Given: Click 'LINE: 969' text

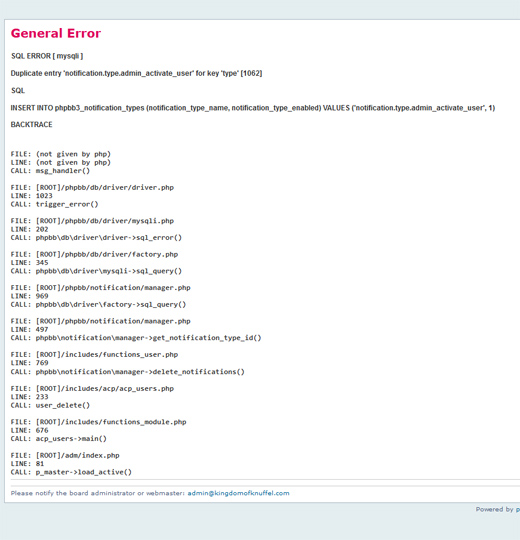Looking at the screenshot, I should tap(30, 296).
